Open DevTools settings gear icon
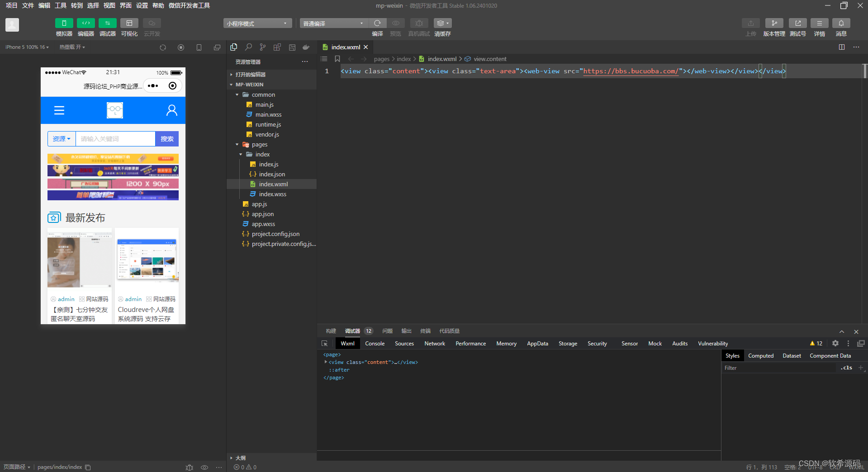868x472 pixels. point(835,344)
